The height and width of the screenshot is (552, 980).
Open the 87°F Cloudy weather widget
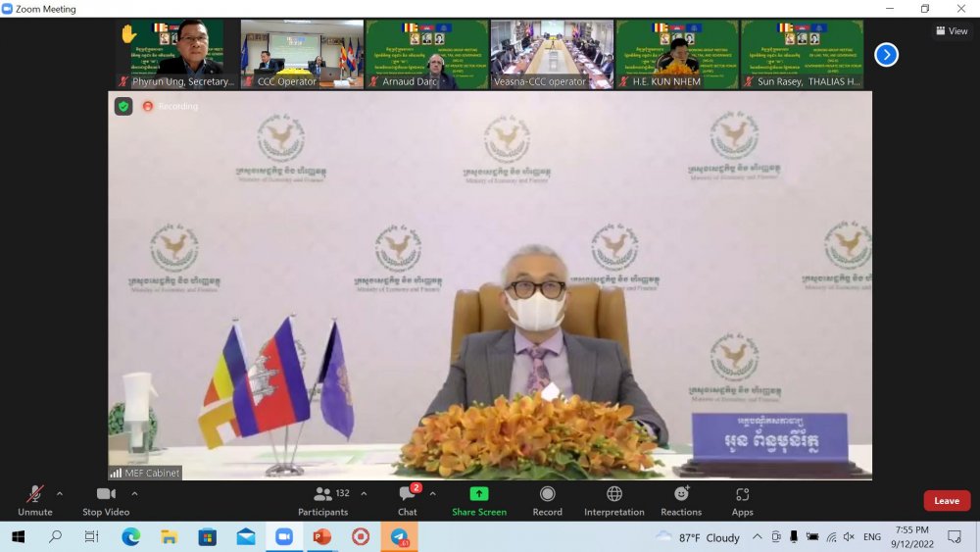click(698, 537)
